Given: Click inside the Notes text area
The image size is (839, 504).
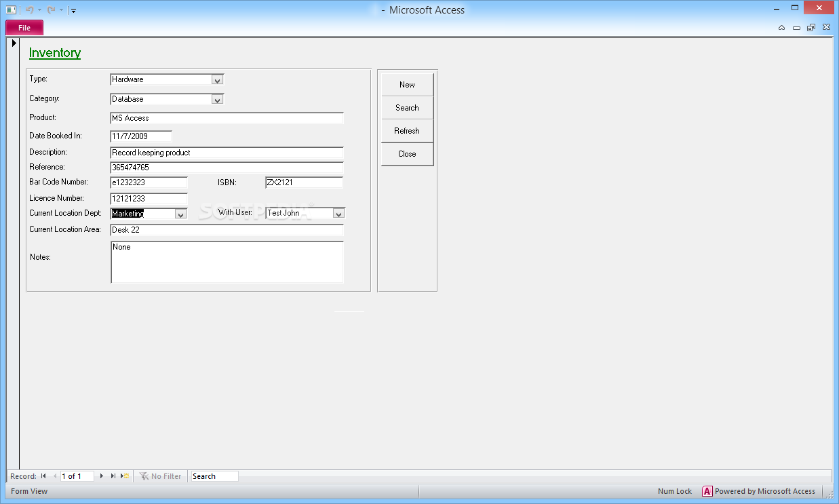Looking at the screenshot, I should (x=227, y=262).
